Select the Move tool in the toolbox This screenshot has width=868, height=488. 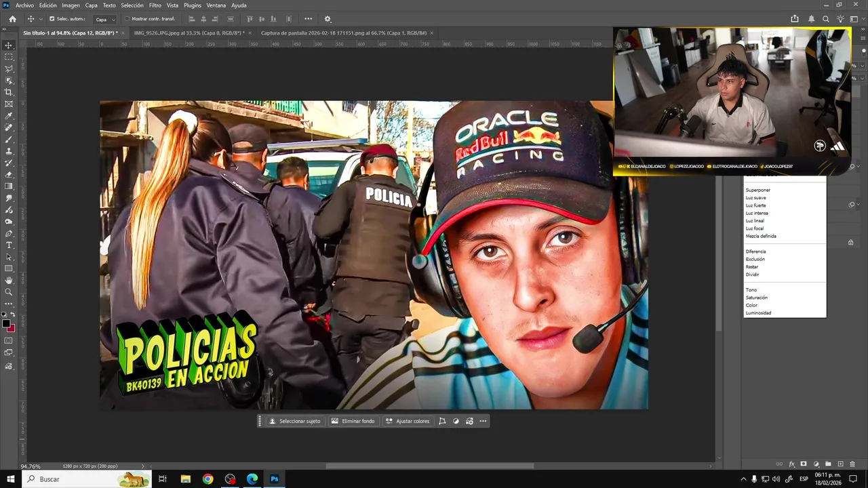click(9, 45)
